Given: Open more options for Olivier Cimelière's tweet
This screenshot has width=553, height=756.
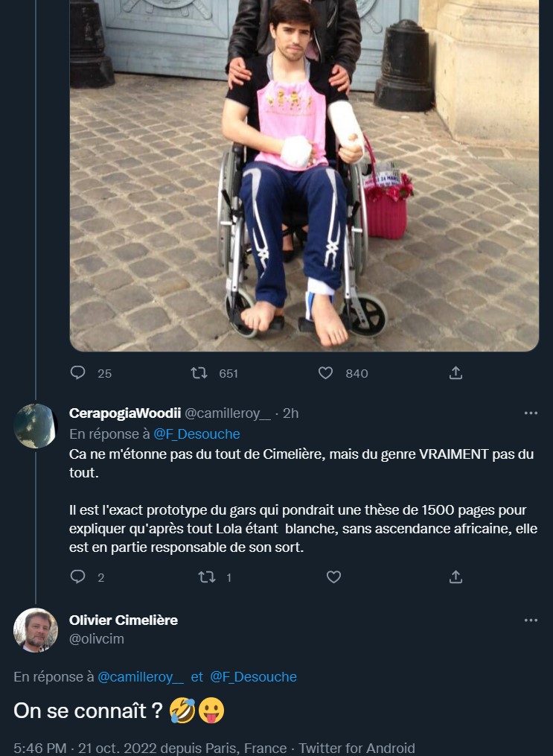Looking at the screenshot, I should click(x=531, y=620).
